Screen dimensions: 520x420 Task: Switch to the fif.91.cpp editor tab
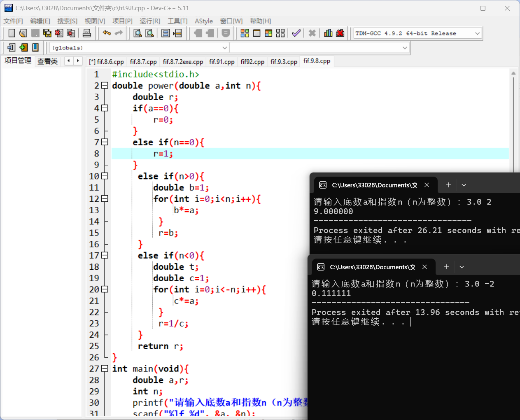(x=222, y=62)
